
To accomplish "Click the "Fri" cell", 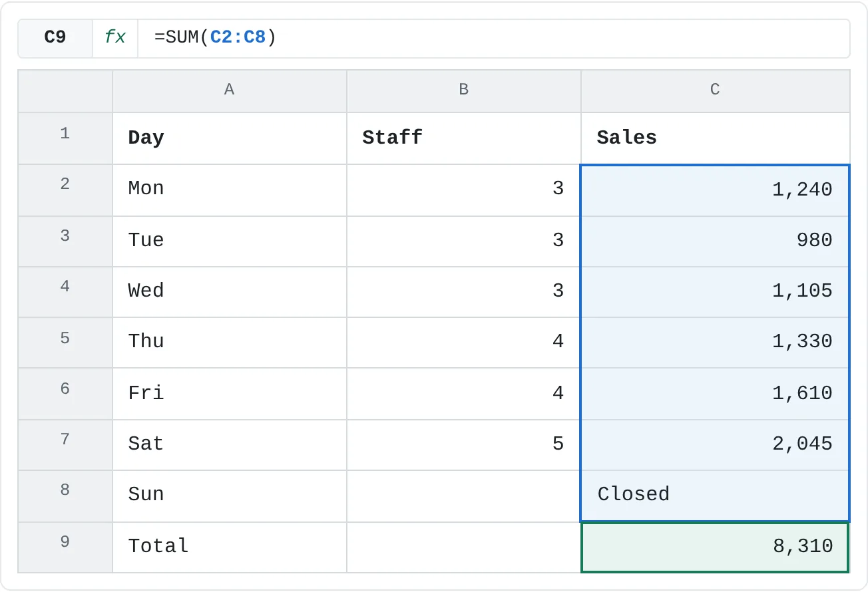I will tap(230, 394).
